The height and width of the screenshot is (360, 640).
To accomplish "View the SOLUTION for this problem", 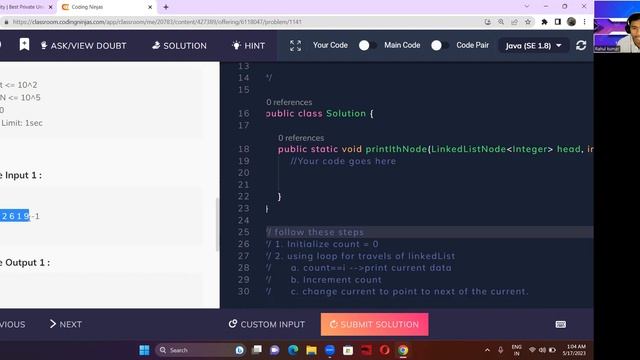I will tap(179, 46).
